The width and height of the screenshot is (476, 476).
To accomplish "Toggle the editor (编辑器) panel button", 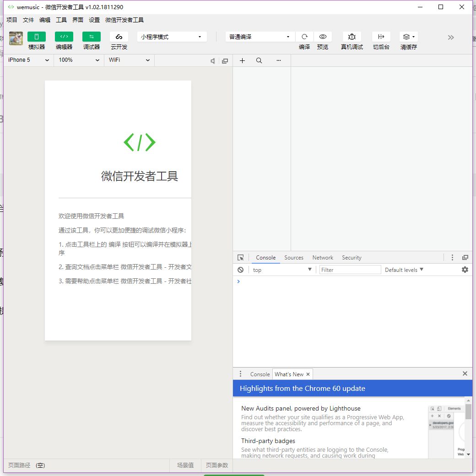I will pyautogui.click(x=64, y=37).
